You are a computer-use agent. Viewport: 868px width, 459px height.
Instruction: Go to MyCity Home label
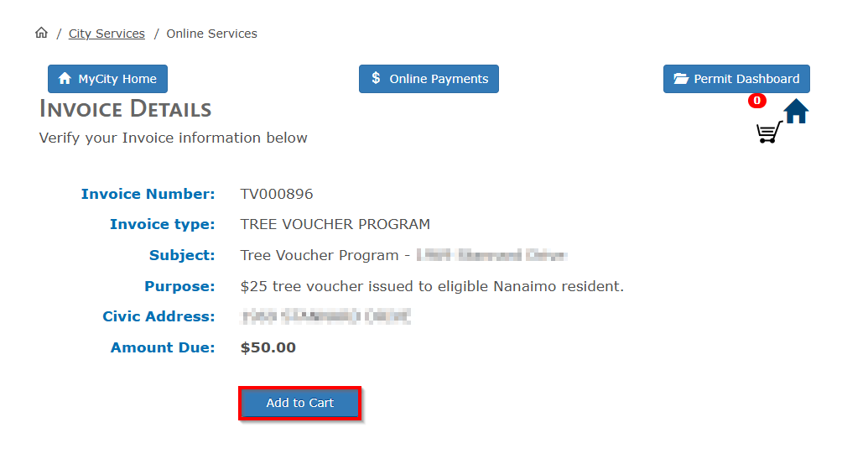click(x=117, y=79)
